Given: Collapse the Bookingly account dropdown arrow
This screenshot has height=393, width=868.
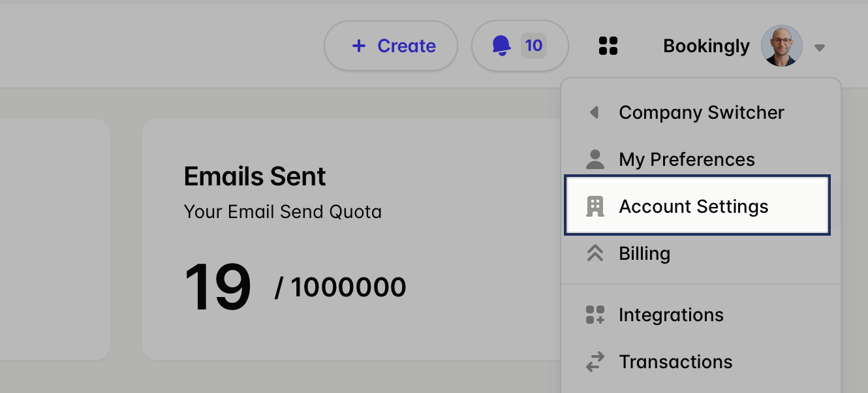Looking at the screenshot, I should 820,47.
